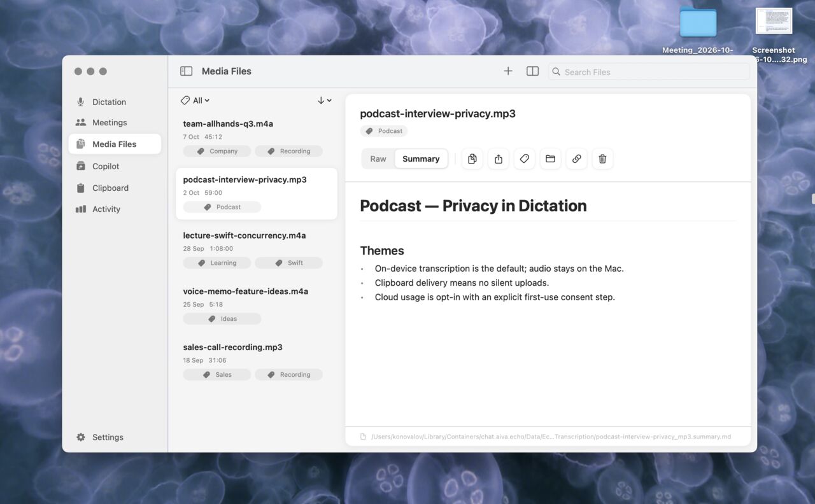Viewport: 815px width, 504px height.
Task: Open the Clipboard section
Action: [115, 188]
